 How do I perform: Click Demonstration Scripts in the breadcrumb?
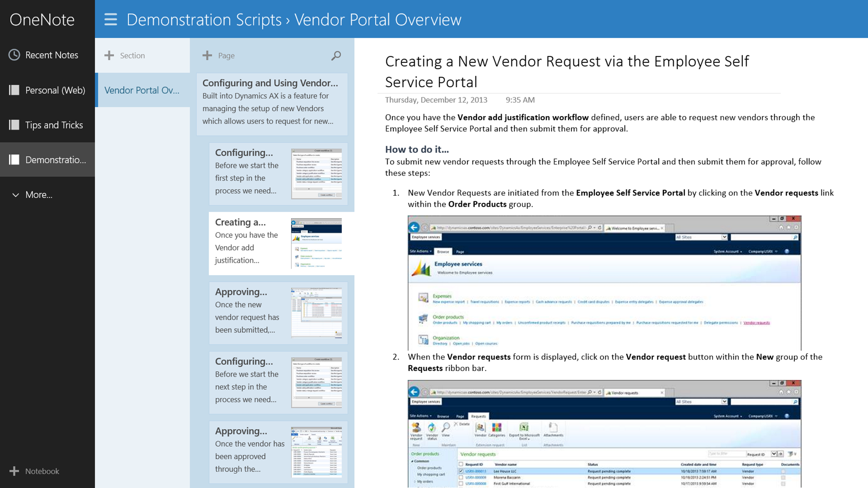pos(204,20)
